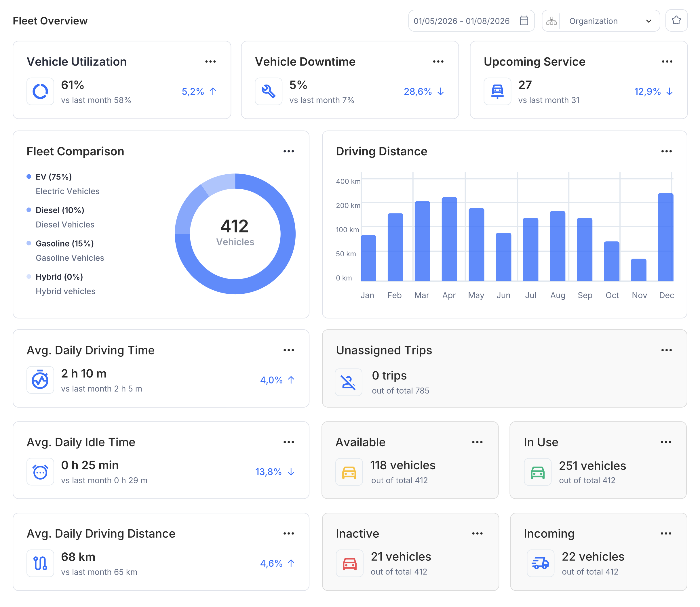The height and width of the screenshot is (607, 700).
Task: Open Unassigned Trips more options menu
Action: (x=666, y=350)
